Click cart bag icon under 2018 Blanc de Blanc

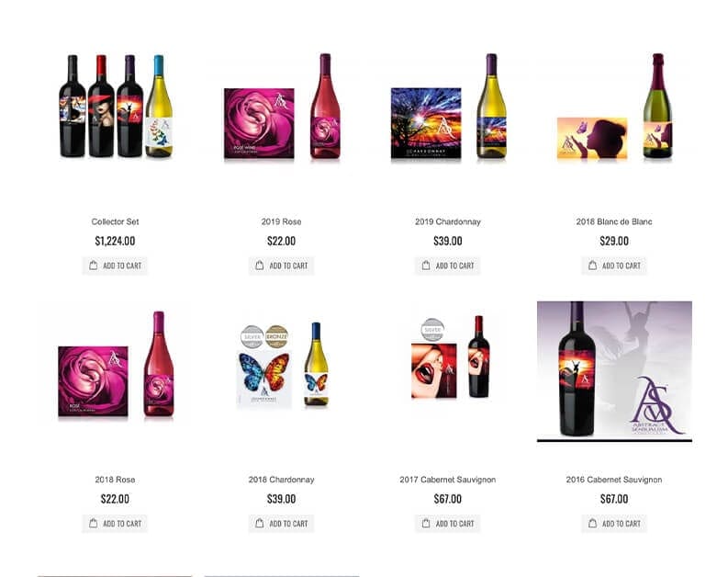click(x=592, y=266)
